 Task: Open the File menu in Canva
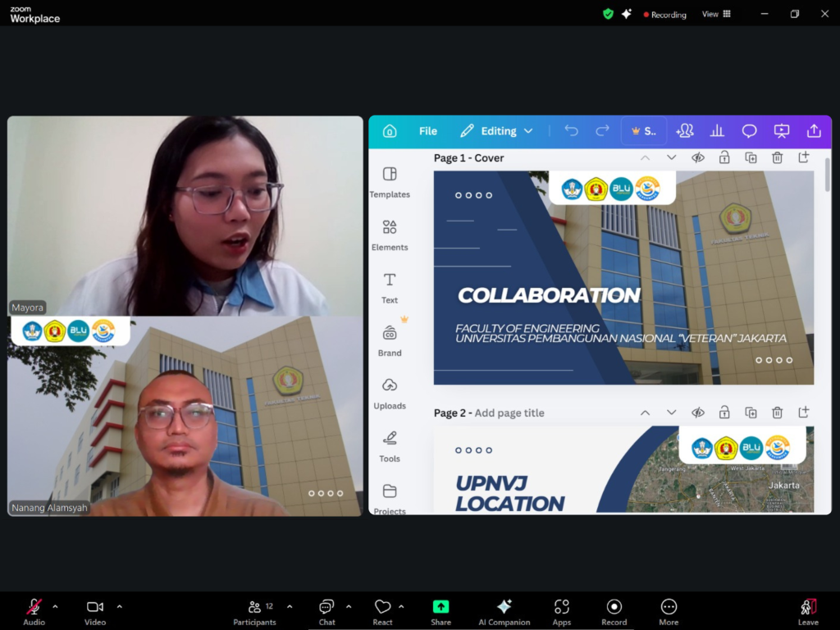pyautogui.click(x=428, y=131)
